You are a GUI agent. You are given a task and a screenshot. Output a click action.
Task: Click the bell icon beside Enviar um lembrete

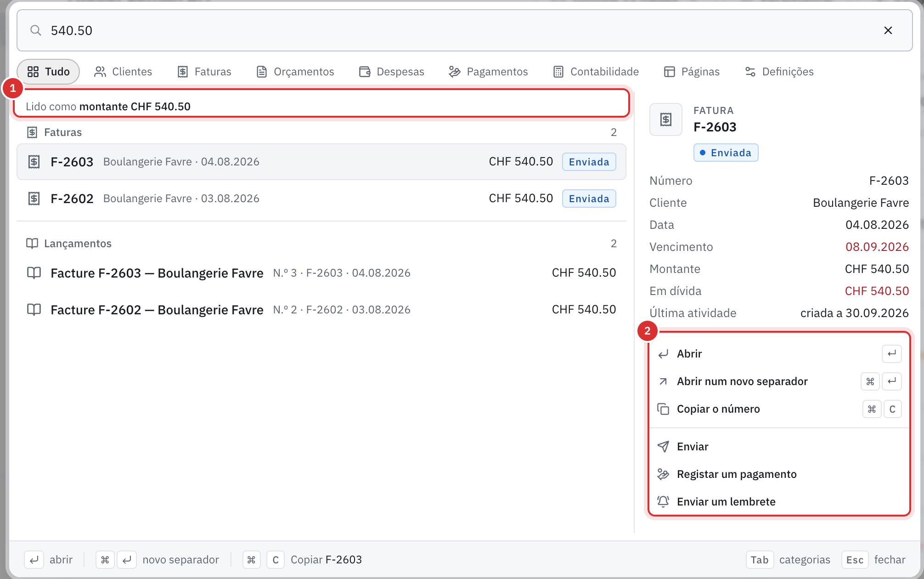[663, 502]
